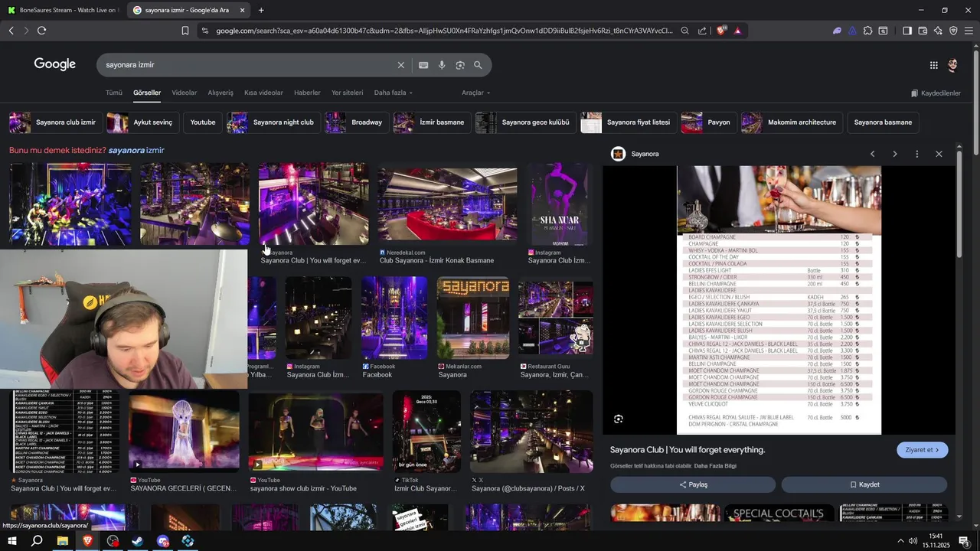Show hidden tray icons chevron
Viewport: 980px width, 551px height.
pyautogui.click(x=900, y=541)
